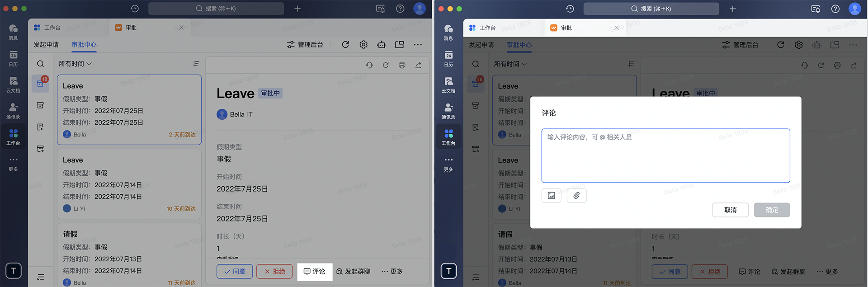Open 更多 actions in left detail footer
868x287 pixels.
click(392, 271)
